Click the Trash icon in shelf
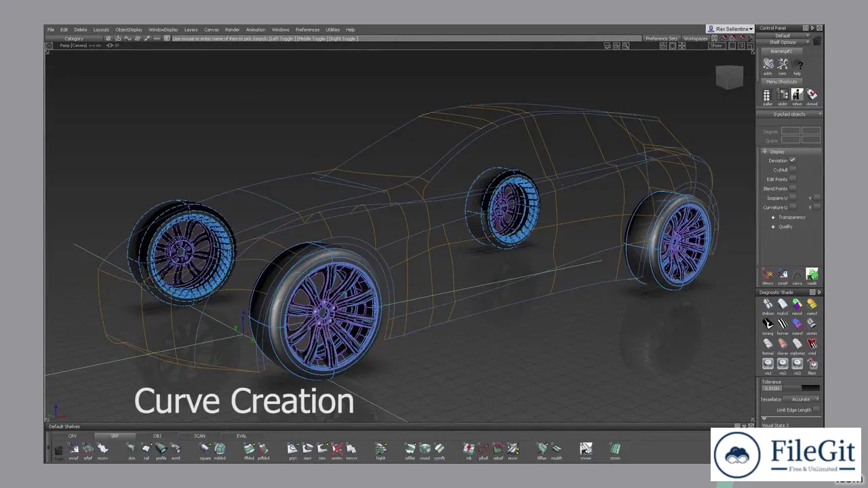Viewport: 868px width, 488px height. point(59,451)
